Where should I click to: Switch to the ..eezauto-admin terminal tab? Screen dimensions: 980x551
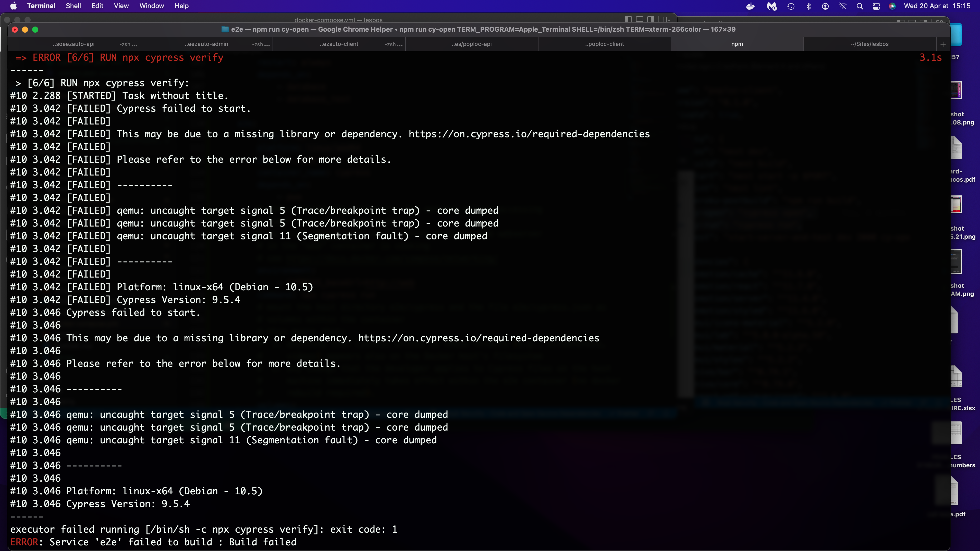(206, 44)
